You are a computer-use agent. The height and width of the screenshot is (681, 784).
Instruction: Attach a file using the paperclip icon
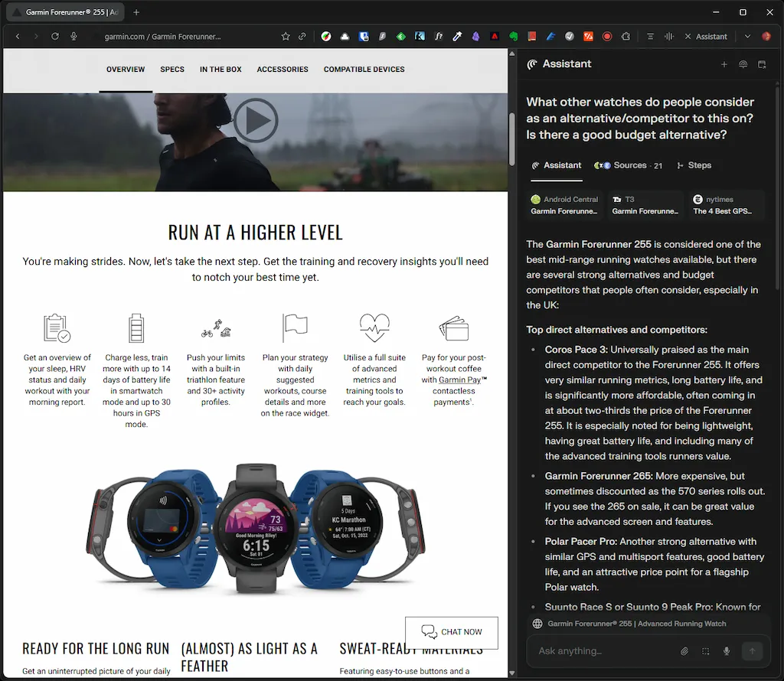point(686,651)
